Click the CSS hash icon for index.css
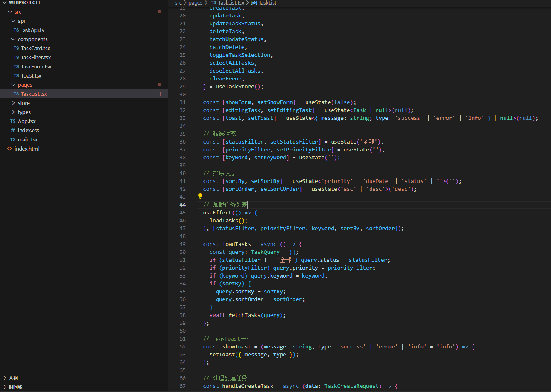Viewport: 551px width, 392px height. 13,130
